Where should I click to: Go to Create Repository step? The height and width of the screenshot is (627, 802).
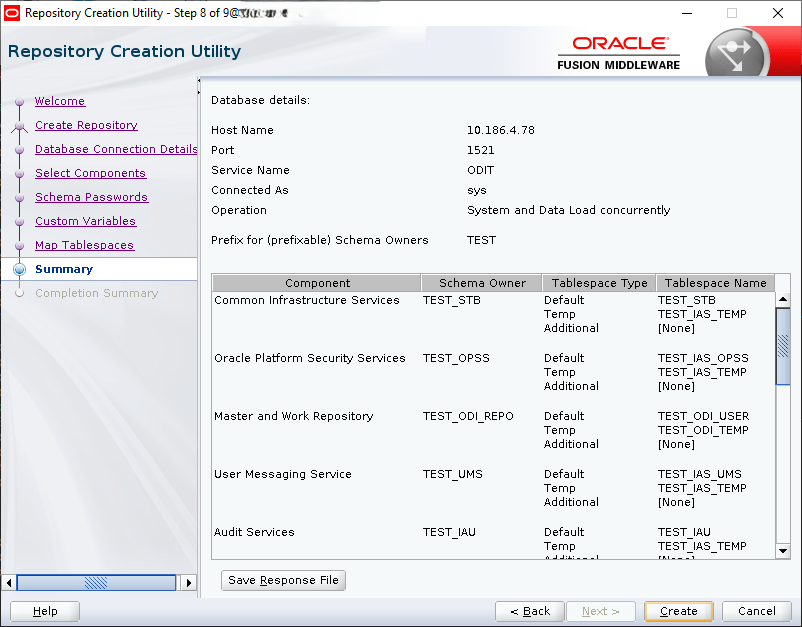click(86, 125)
